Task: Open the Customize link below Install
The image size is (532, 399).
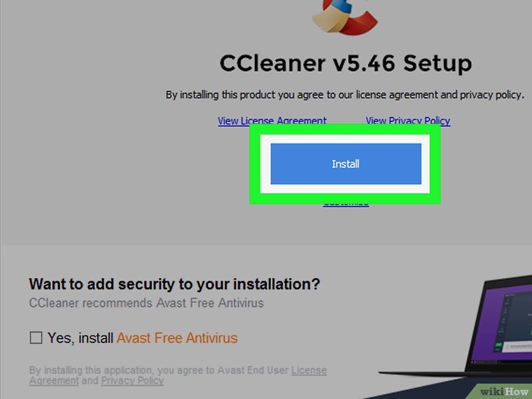Action: tap(346, 204)
